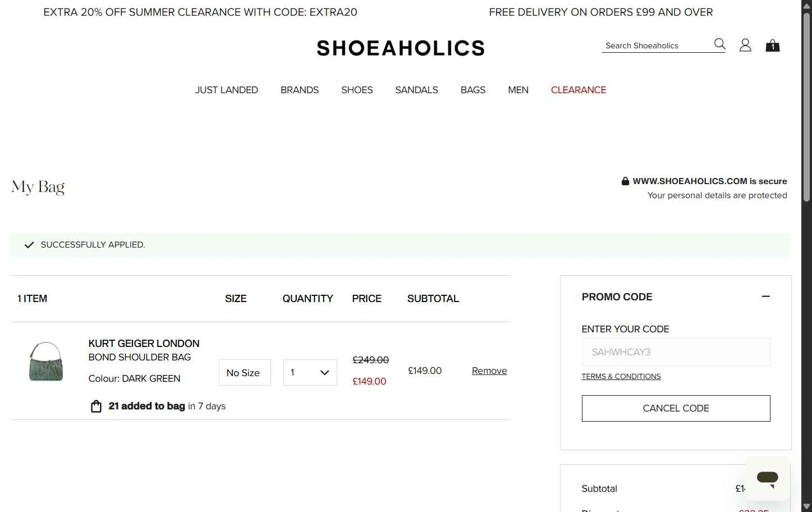Open the shopping bag icon
The image size is (812, 512).
[x=773, y=45]
